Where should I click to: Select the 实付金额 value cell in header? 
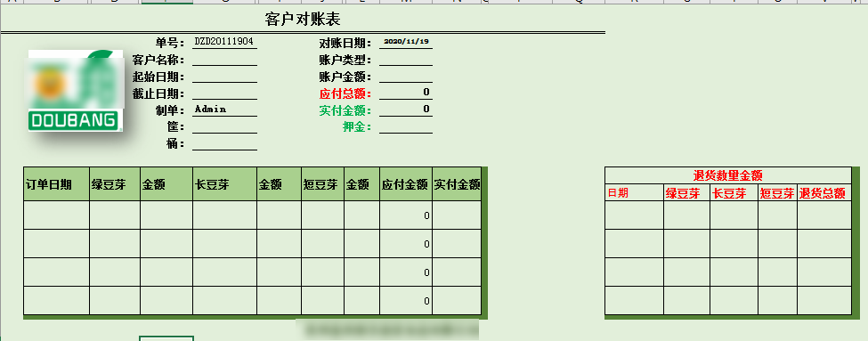[406, 110]
